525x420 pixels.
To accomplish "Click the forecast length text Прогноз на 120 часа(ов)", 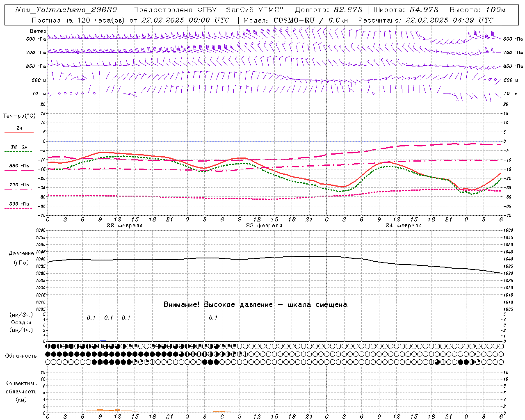I will tap(79, 20).
